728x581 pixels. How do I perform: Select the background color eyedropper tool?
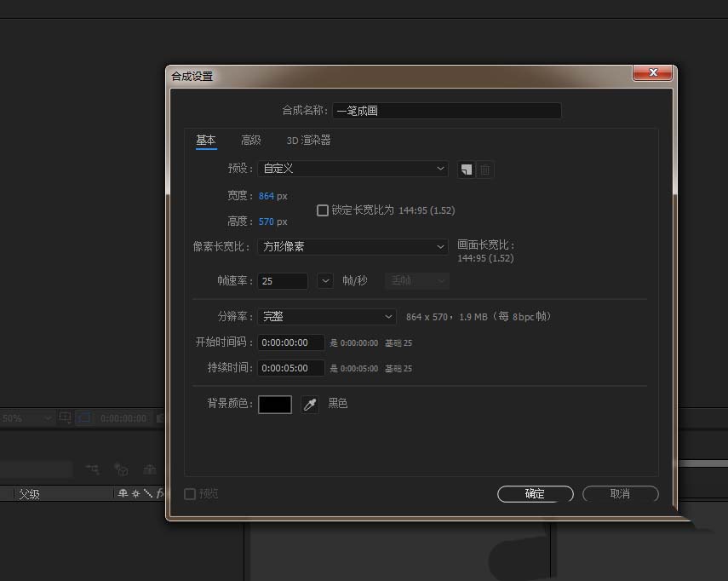click(310, 404)
